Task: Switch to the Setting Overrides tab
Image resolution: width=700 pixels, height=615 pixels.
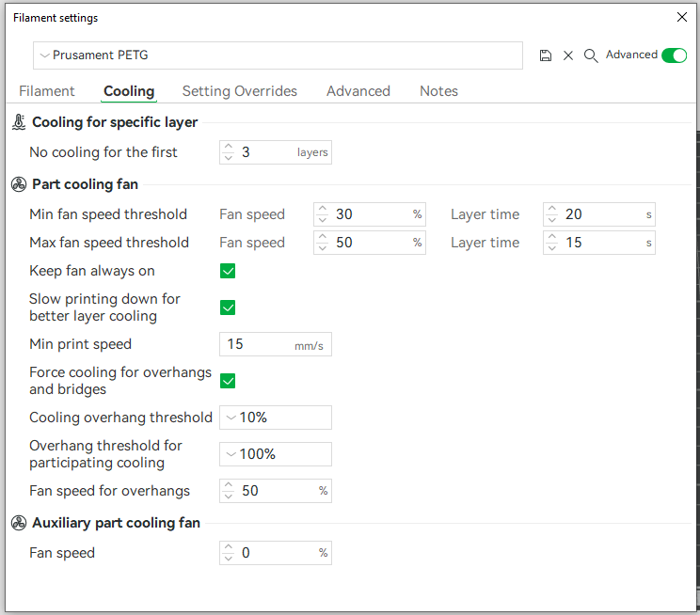Action: [x=239, y=91]
